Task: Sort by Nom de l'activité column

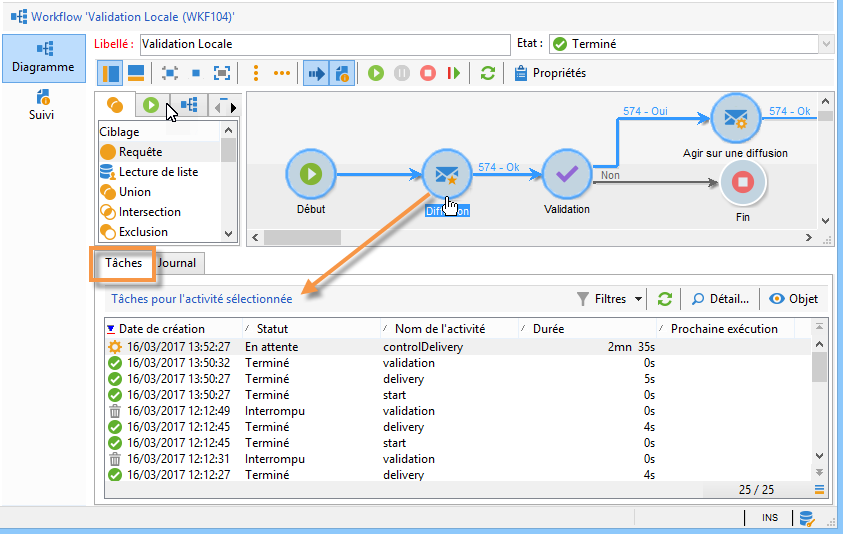Action: (450, 329)
